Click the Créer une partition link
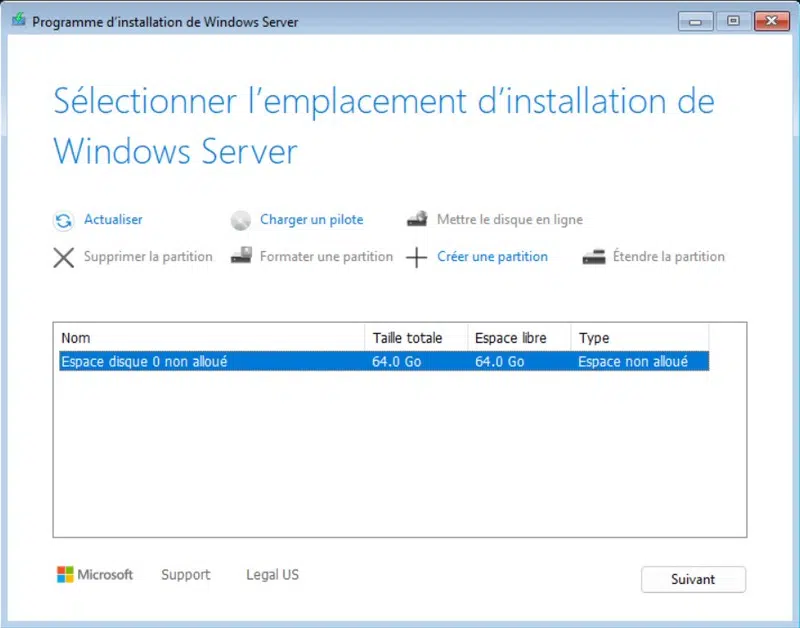Viewport: 800px width, 628px height. click(492, 256)
